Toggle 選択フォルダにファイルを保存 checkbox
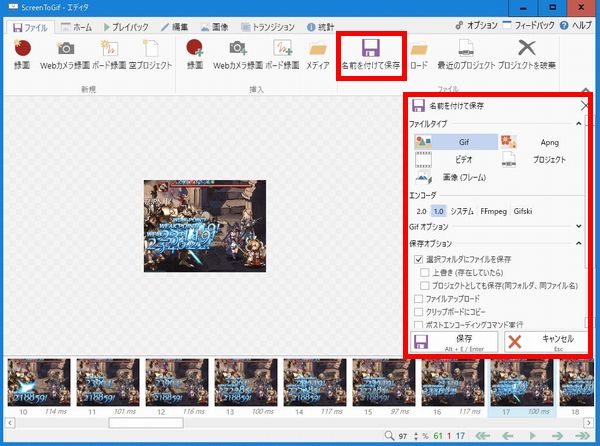Screen dimensions: 600x446 pyautogui.click(x=418, y=259)
